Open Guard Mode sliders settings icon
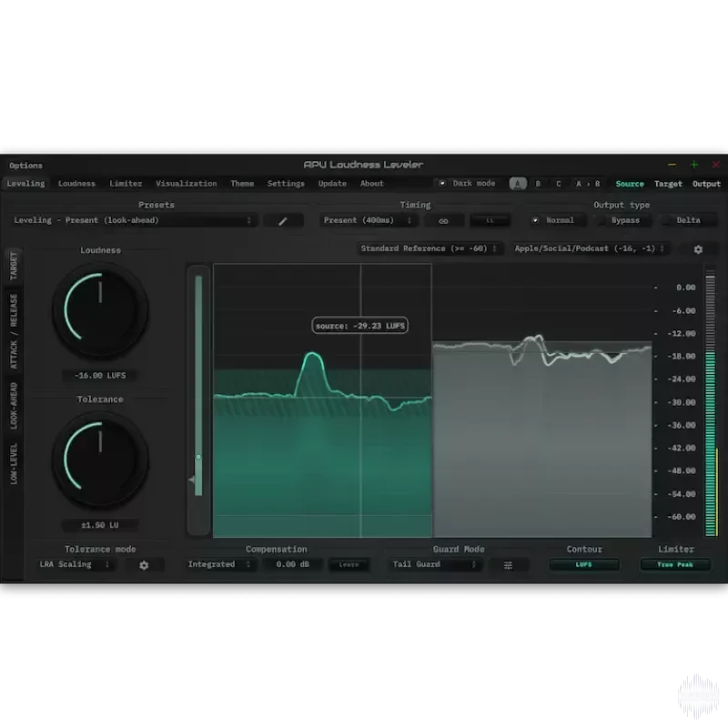 point(508,565)
